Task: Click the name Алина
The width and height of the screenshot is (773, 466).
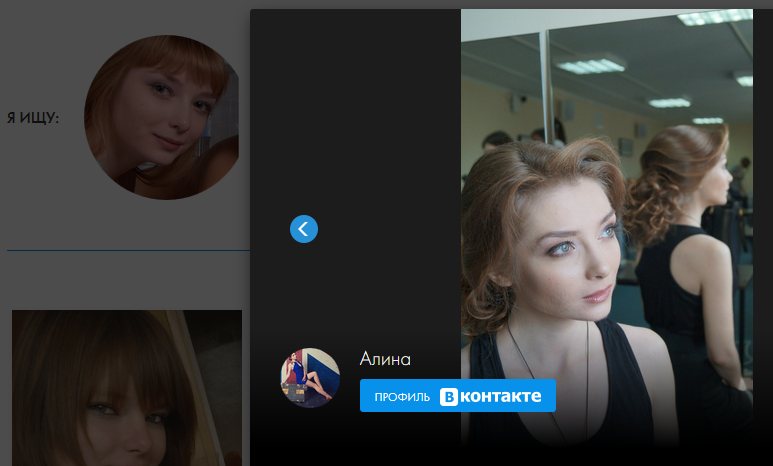Action: [x=385, y=359]
